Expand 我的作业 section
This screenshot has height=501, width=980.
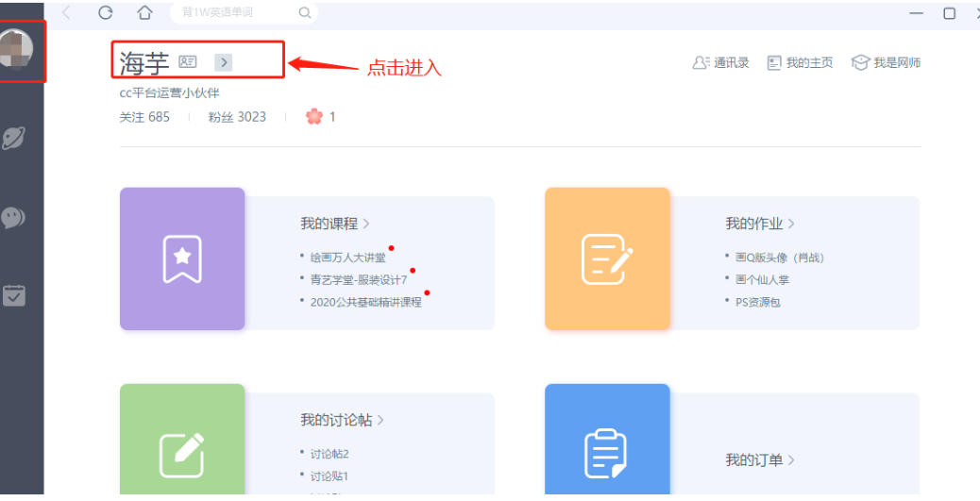(x=760, y=224)
